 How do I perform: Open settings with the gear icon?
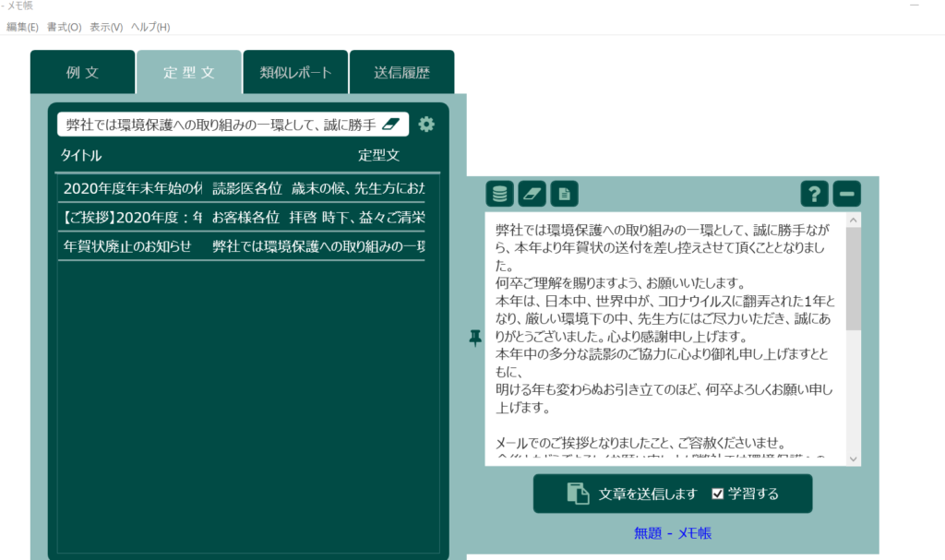tap(426, 125)
